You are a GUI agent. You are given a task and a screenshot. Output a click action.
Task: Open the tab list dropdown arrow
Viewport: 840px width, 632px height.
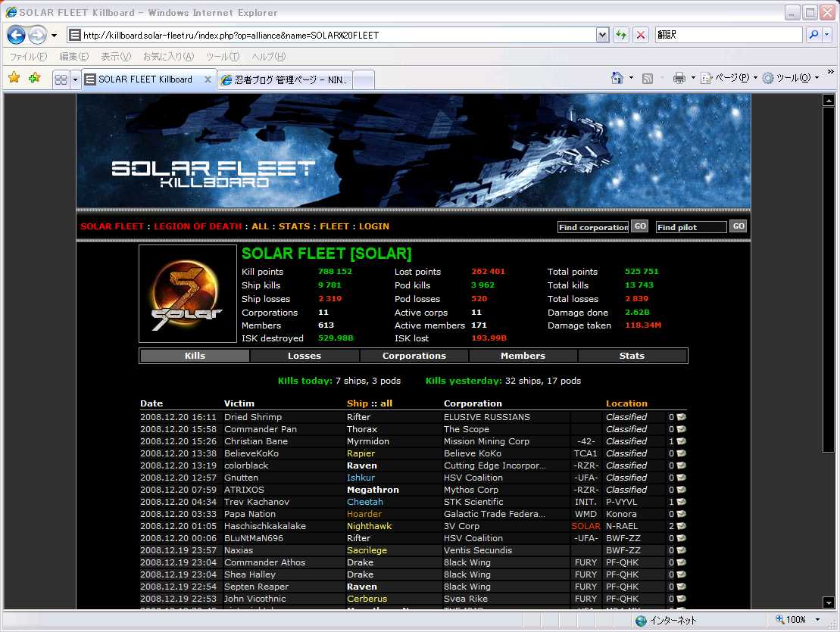[x=75, y=79]
